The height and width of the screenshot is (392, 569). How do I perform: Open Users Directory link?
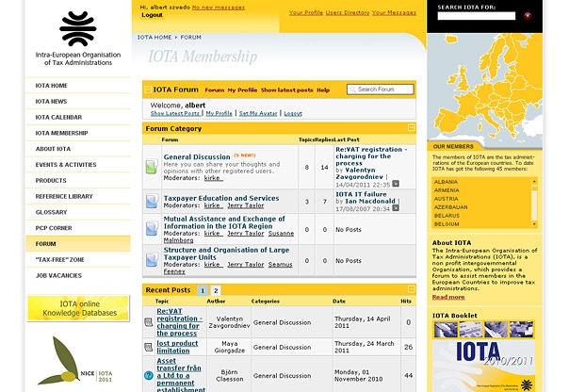348,12
